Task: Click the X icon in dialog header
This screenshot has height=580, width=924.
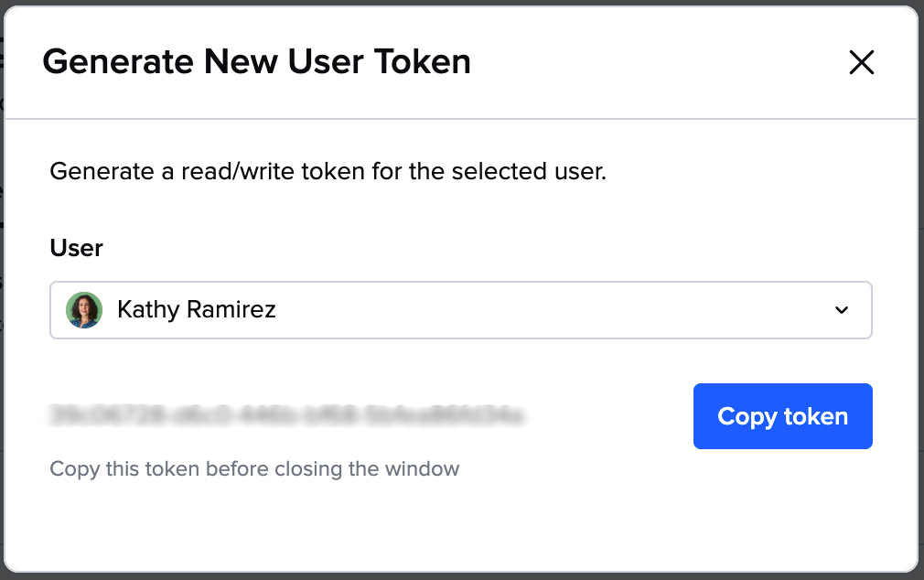Action: point(862,62)
